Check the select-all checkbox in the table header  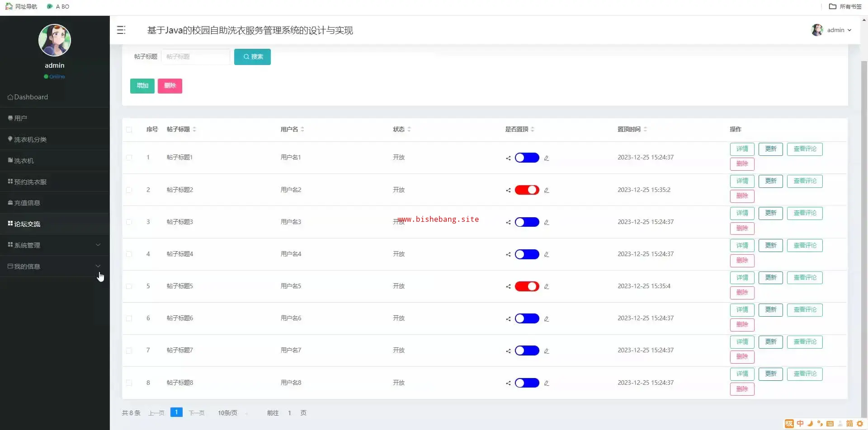coord(129,130)
